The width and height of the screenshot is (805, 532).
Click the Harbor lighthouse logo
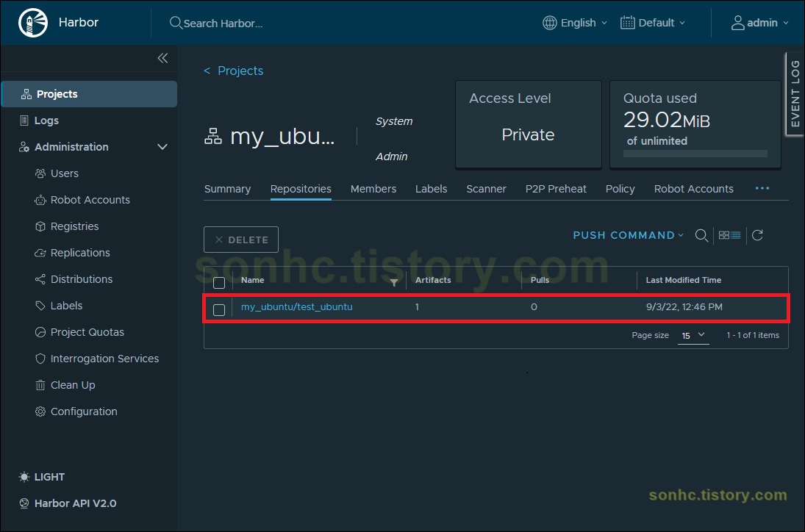33,23
